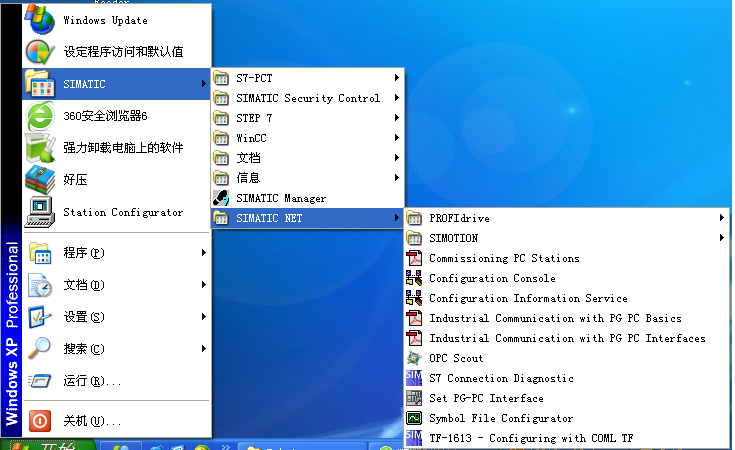Click the Windows Update globe icon
This screenshot has width=735, height=450.
(x=39, y=19)
